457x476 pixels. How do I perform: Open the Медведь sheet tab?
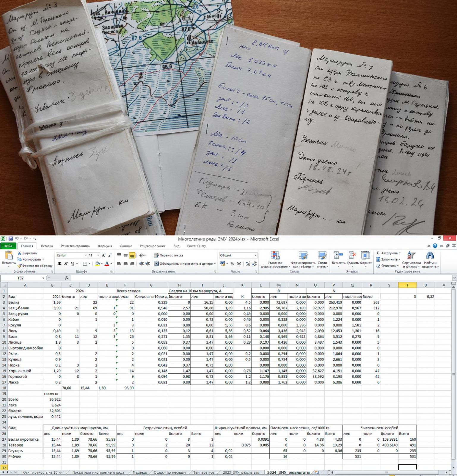[139, 472]
